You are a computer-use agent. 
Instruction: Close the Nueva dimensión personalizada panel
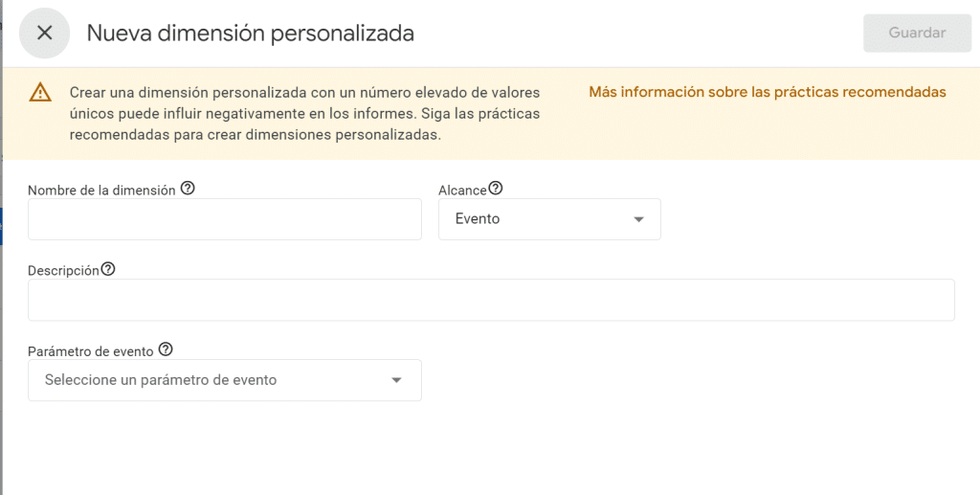pos(44,34)
